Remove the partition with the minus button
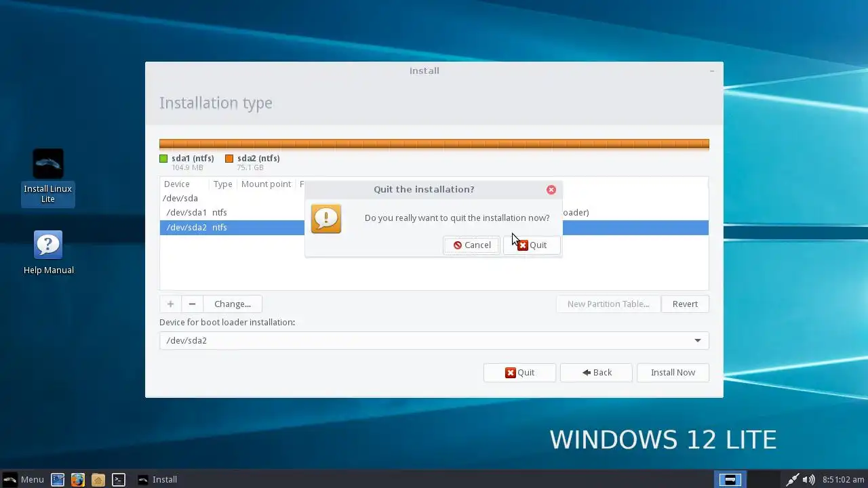 coord(192,304)
